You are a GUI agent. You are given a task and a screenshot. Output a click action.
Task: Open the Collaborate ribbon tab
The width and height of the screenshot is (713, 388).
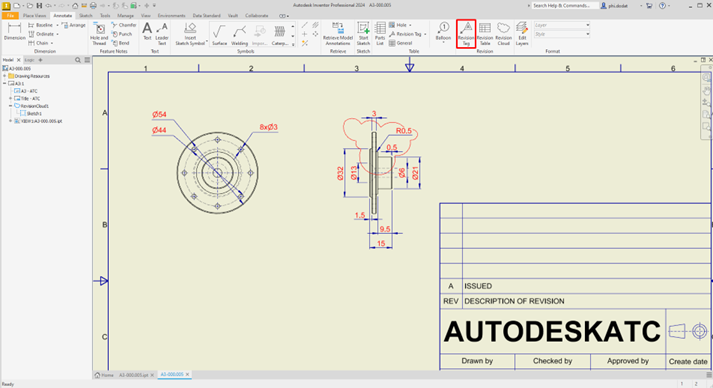click(257, 15)
